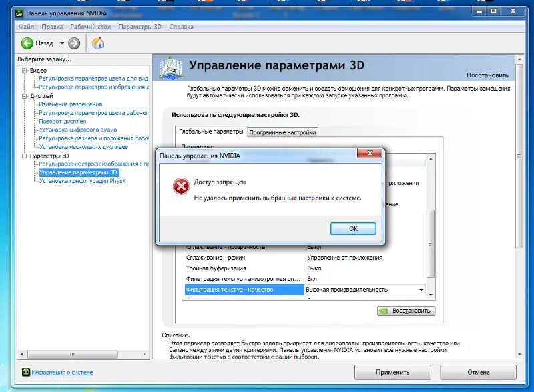Switch to Глобальные параметры tab

(x=211, y=132)
